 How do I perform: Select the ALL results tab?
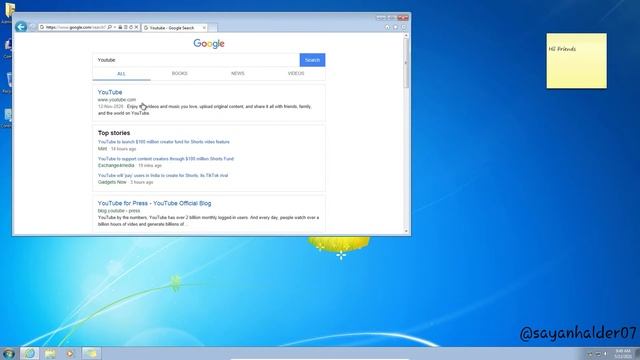[121, 74]
